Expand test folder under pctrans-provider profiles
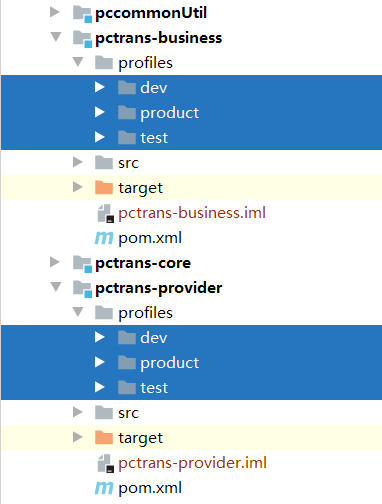 click(x=100, y=387)
